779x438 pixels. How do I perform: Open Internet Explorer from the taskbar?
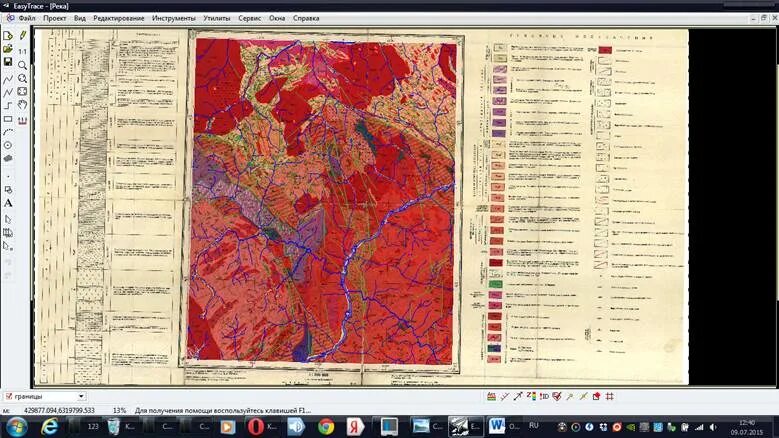tap(49, 427)
